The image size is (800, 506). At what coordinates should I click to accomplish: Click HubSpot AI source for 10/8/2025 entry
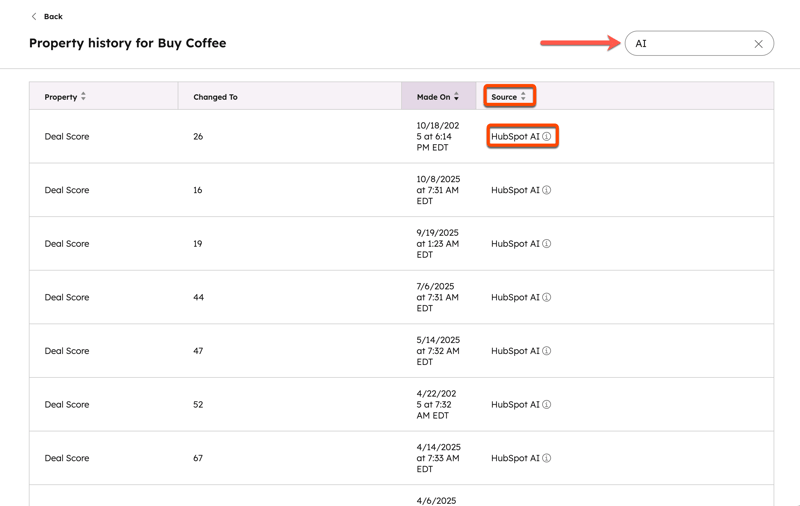pos(515,190)
